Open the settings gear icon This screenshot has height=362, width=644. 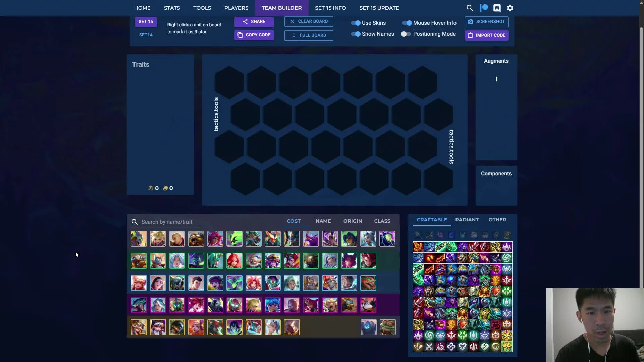(x=510, y=8)
